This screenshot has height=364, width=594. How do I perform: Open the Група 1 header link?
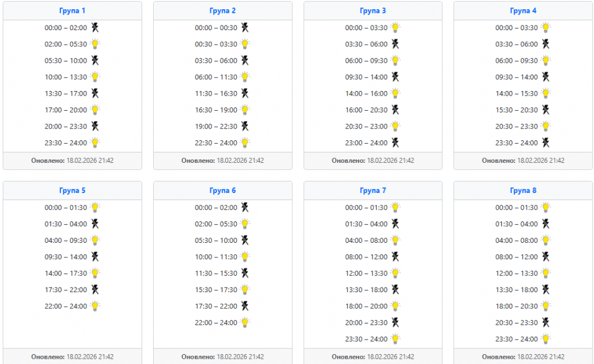tap(72, 11)
